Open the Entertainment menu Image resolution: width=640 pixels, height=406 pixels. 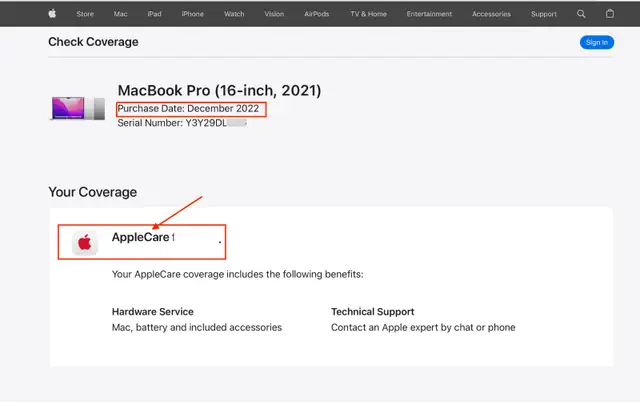429,14
